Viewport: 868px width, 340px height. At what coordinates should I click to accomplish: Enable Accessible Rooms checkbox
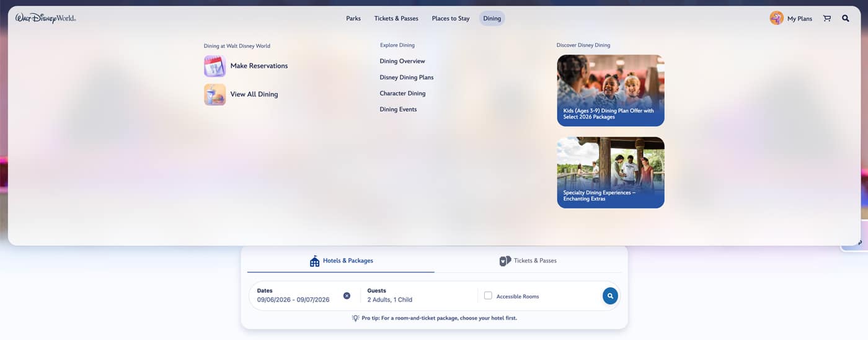coord(488,295)
